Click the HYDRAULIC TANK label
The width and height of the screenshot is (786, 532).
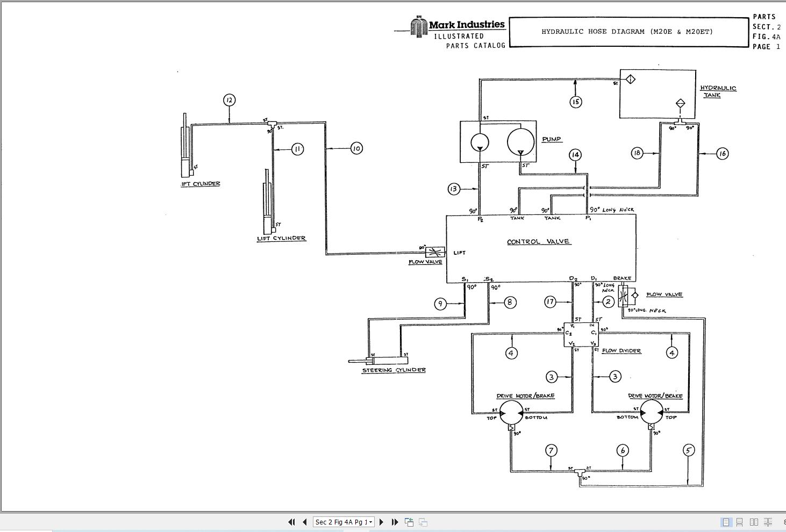(x=718, y=91)
